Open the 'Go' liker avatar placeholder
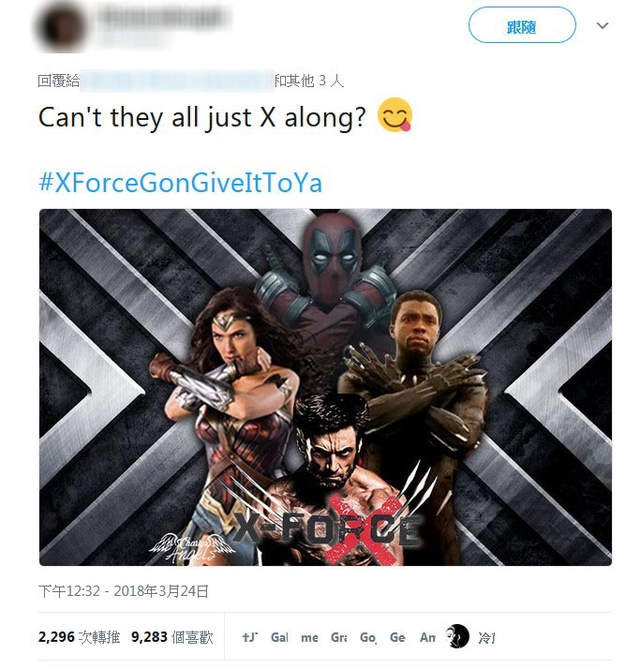 click(368, 637)
